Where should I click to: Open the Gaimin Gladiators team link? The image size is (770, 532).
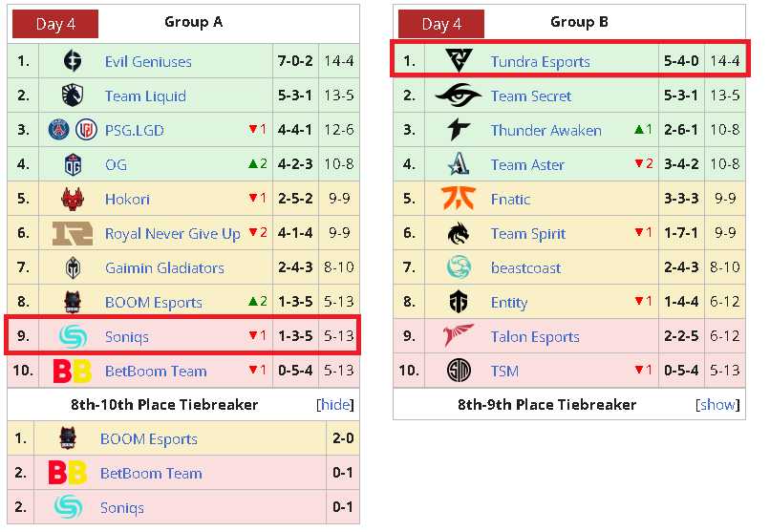coord(164,268)
